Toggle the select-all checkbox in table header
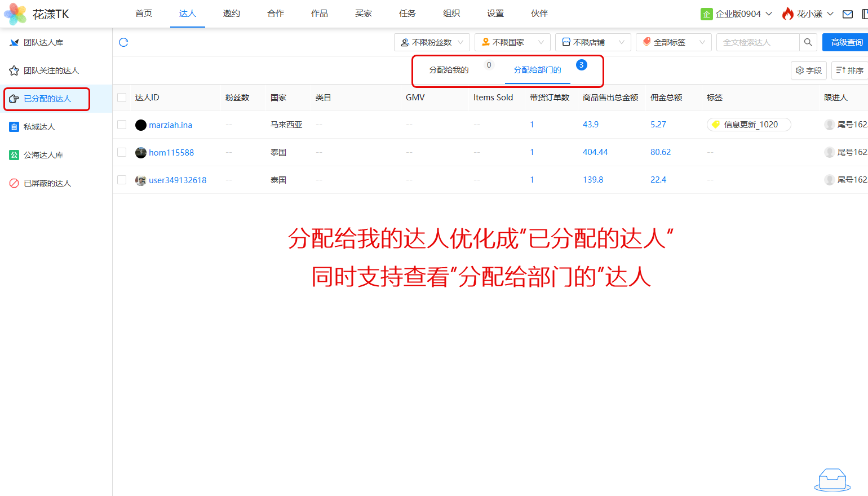This screenshot has height=496, width=868. 122,98
